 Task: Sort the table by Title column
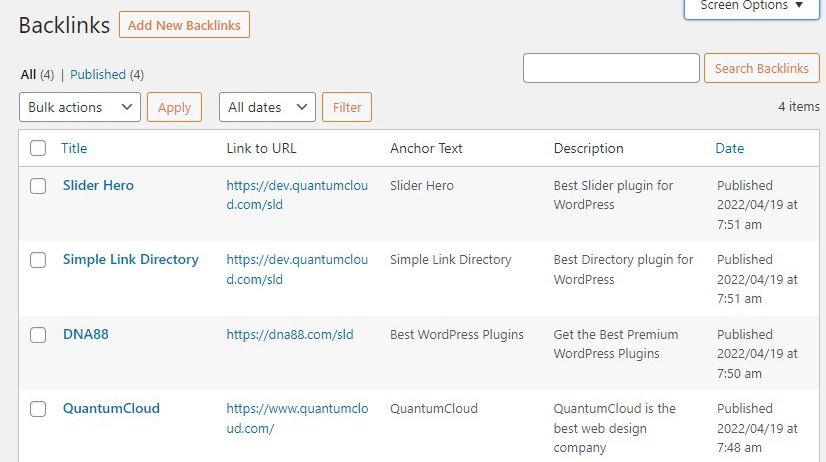[74, 148]
